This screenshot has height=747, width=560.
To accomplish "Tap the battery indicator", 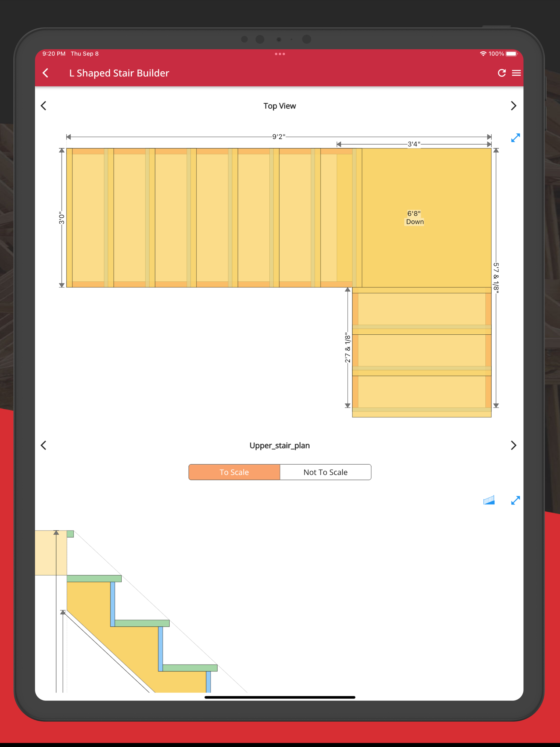I will coord(511,54).
